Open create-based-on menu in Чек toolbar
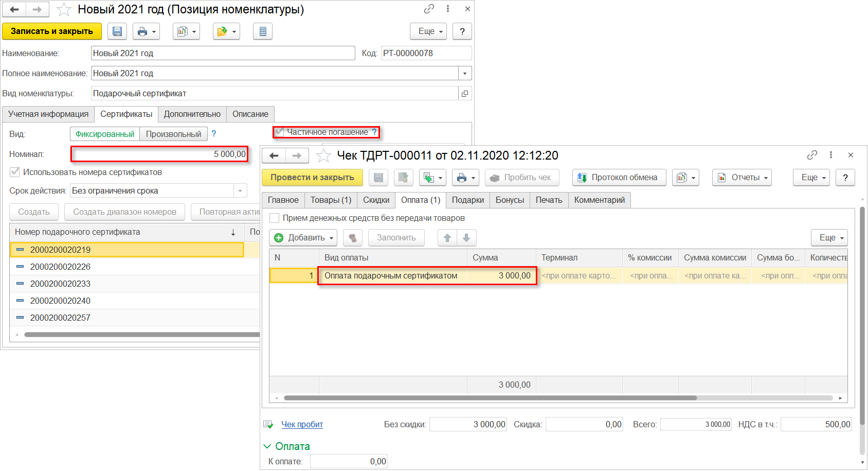 pyautogui.click(x=432, y=178)
